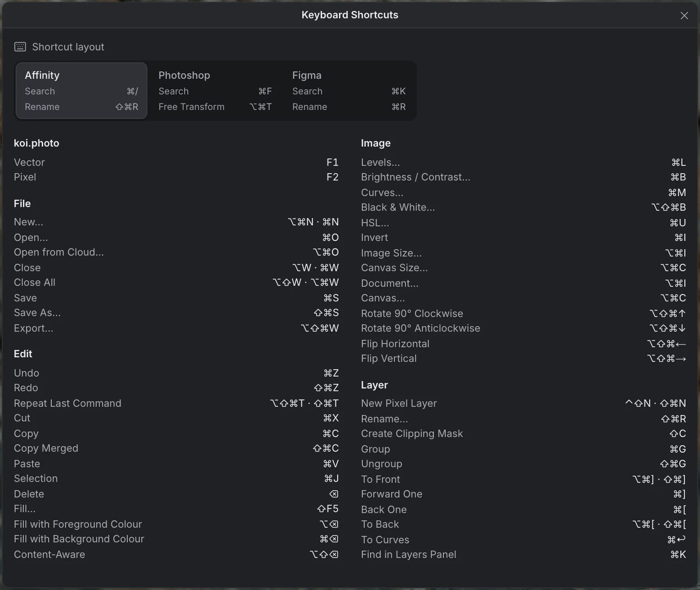Image resolution: width=700 pixels, height=590 pixels.
Task: Select the Forward One entry
Action: point(523,494)
